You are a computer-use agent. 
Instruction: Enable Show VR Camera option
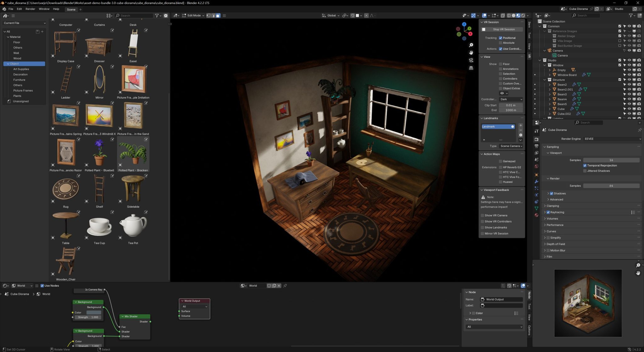pos(482,215)
